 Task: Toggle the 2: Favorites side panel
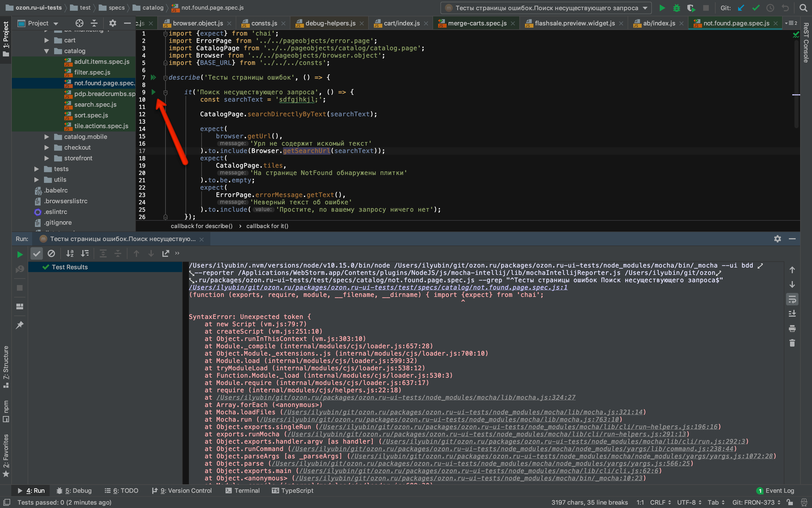pyautogui.click(x=6, y=455)
